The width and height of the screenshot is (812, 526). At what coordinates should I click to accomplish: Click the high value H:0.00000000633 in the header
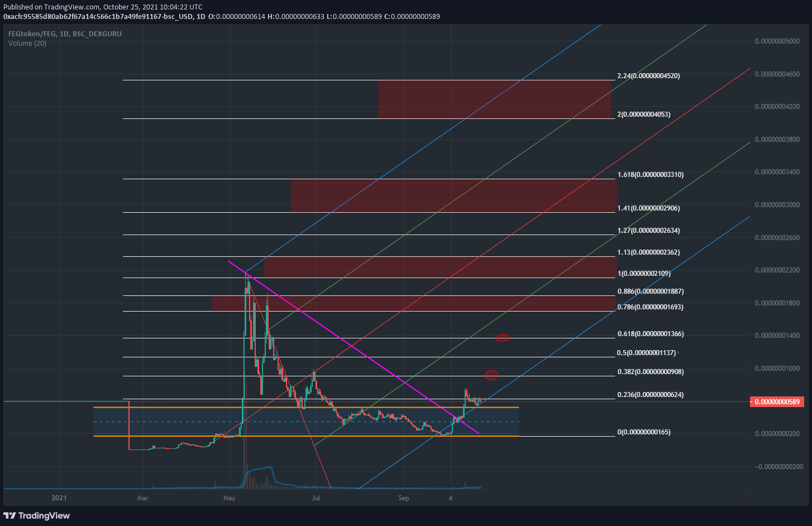click(x=297, y=17)
